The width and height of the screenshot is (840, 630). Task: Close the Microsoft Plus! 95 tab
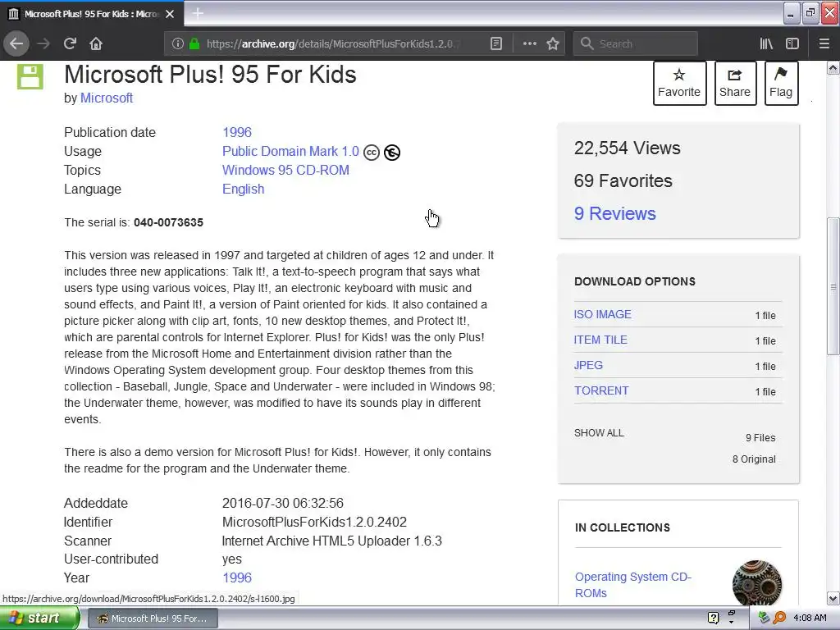click(x=170, y=14)
